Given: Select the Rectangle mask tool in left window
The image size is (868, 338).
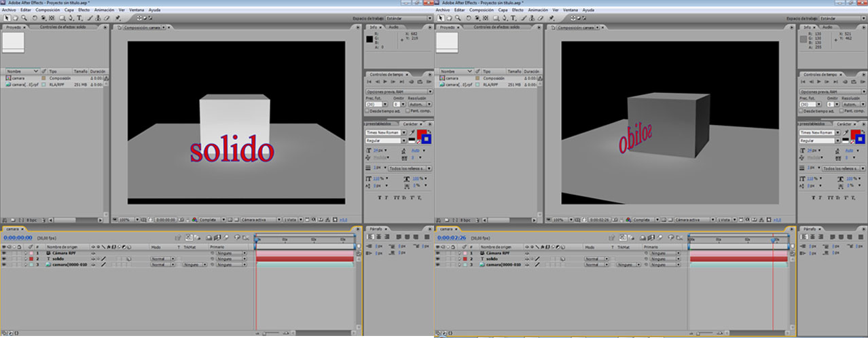Looking at the screenshot, I should point(62,18).
